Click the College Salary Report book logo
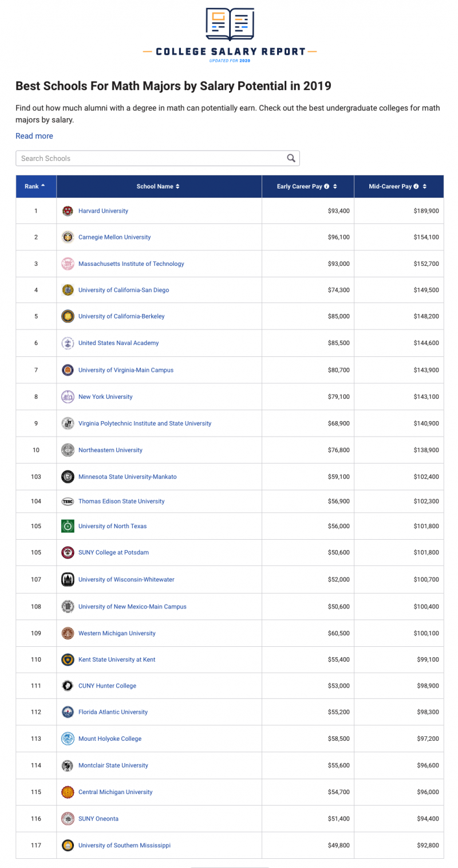458x868 pixels. coord(230,24)
